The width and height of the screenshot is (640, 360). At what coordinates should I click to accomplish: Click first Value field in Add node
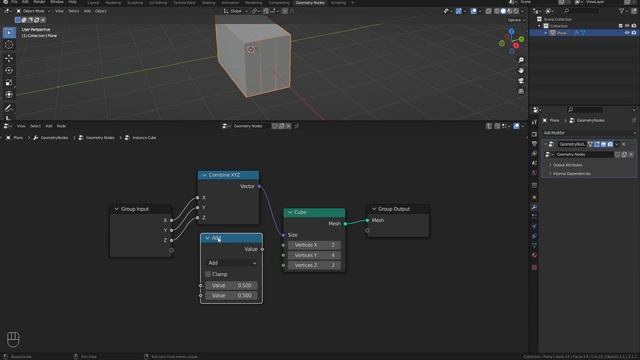tap(231, 286)
